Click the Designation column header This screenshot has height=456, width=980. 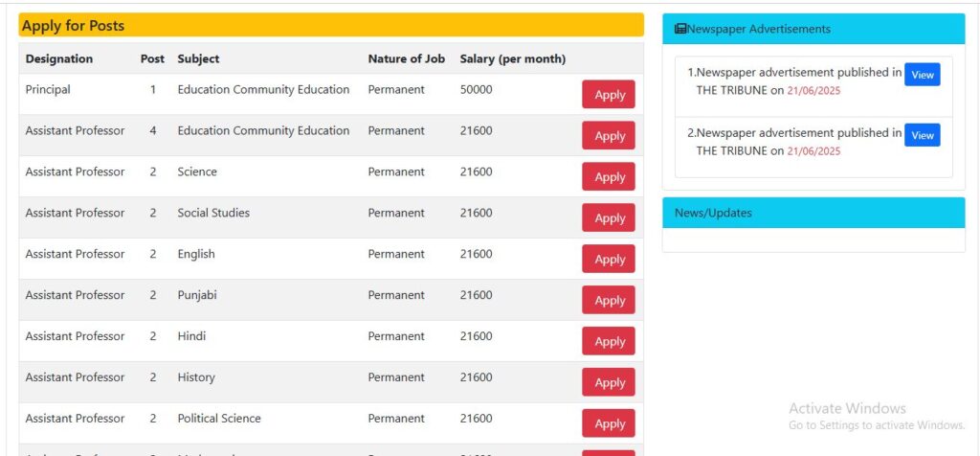(x=59, y=58)
